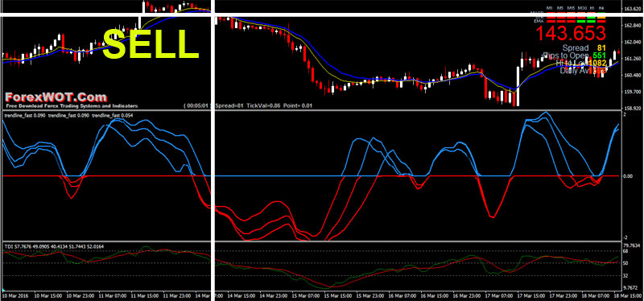
Task: Click the 163.620 price axis label
Action: (x=633, y=9)
